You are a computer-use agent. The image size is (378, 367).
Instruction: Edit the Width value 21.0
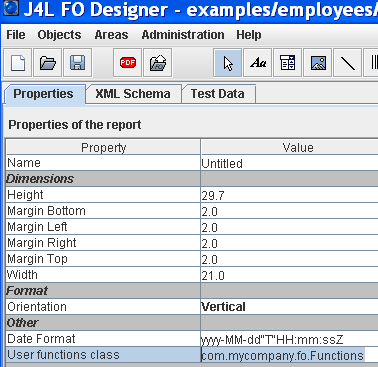(x=289, y=275)
